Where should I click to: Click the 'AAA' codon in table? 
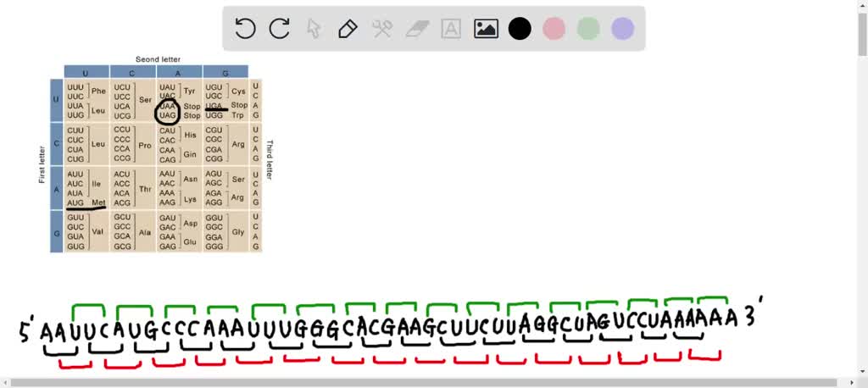[167, 193]
